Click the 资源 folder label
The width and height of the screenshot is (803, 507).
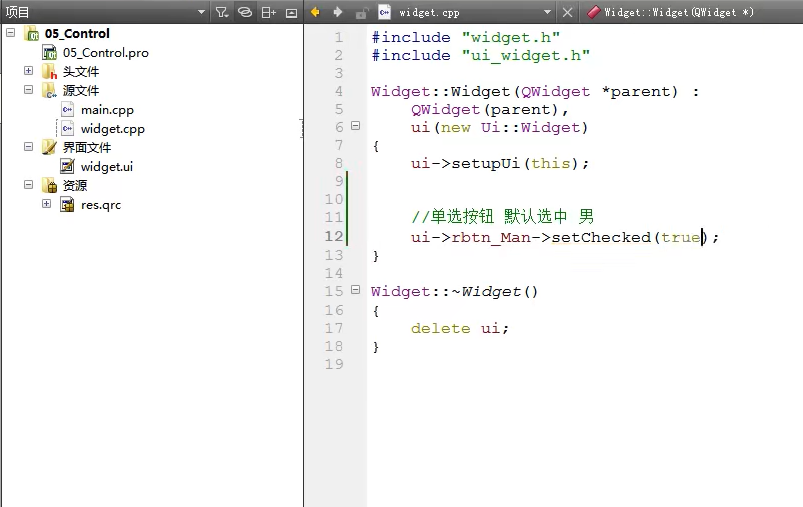point(75,185)
